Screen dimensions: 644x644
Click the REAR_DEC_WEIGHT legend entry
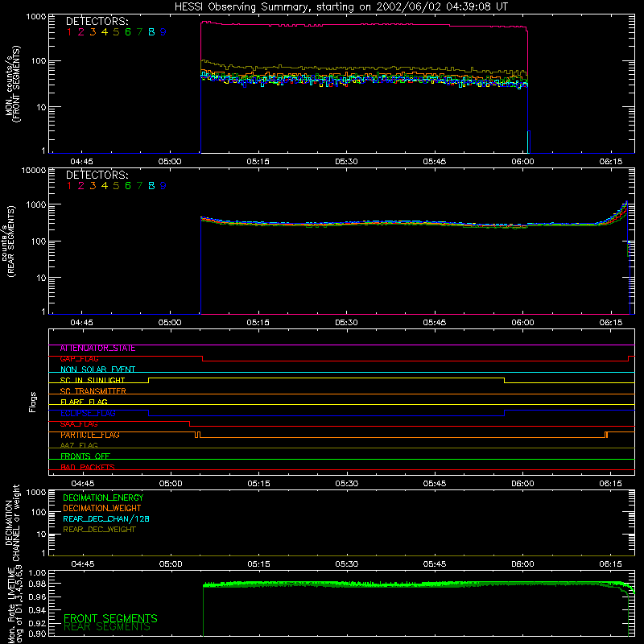99,530
